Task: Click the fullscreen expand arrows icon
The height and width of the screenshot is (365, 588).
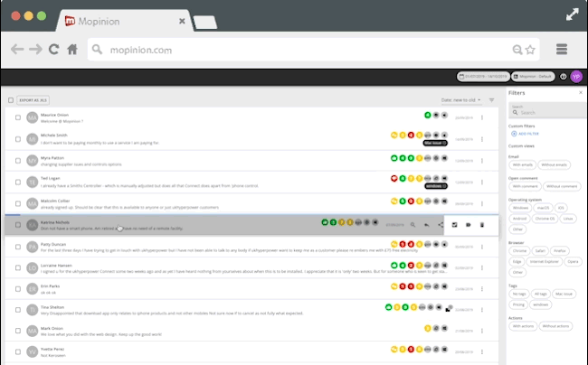Action: [573, 14]
